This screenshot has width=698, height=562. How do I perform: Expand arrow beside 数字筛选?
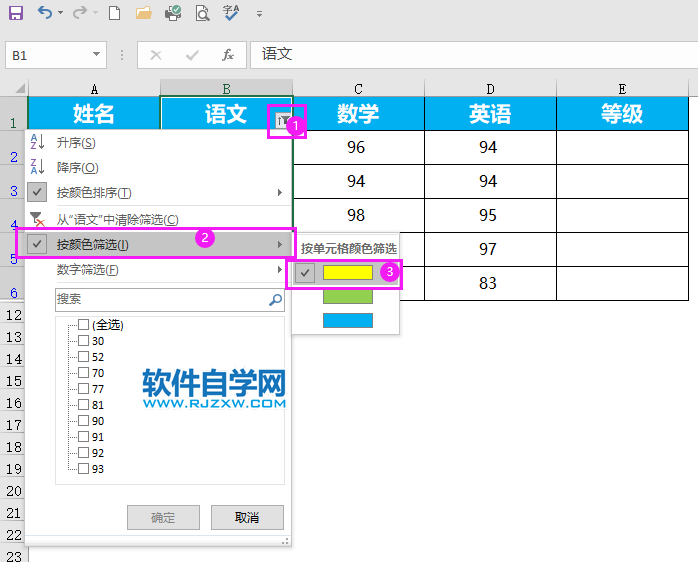[x=280, y=269]
